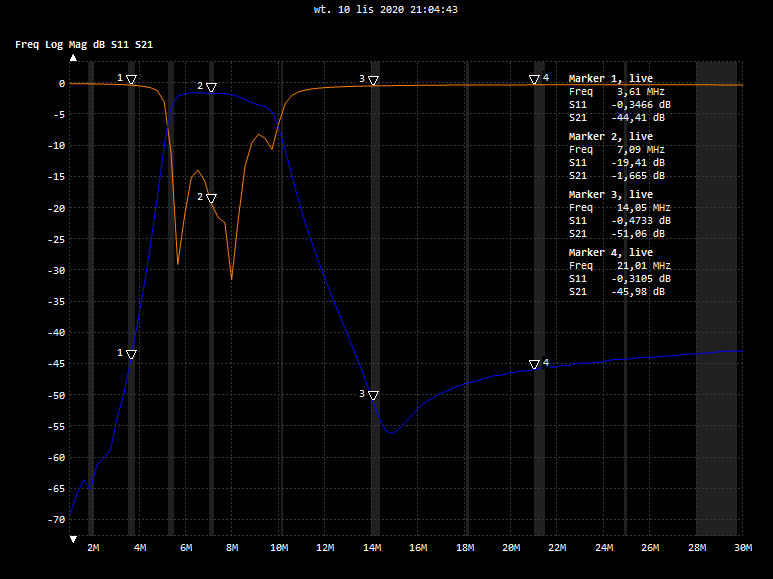Select marker 3 on the blue S21 trace
This screenshot has height=579, width=773.
(x=373, y=395)
